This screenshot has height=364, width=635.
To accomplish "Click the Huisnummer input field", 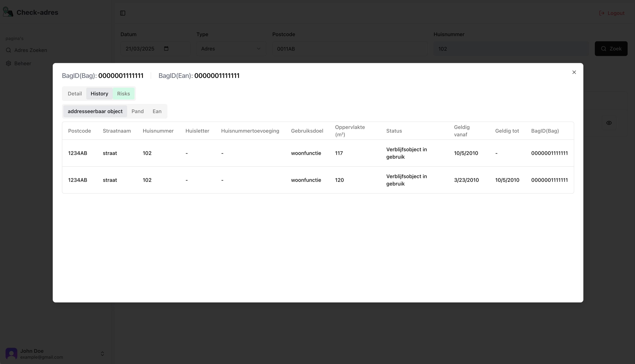I will pyautogui.click(x=511, y=48).
